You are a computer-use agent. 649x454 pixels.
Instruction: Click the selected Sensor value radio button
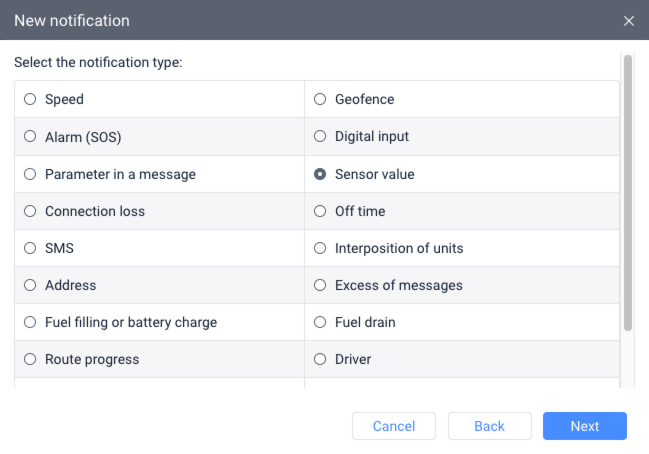click(320, 174)
